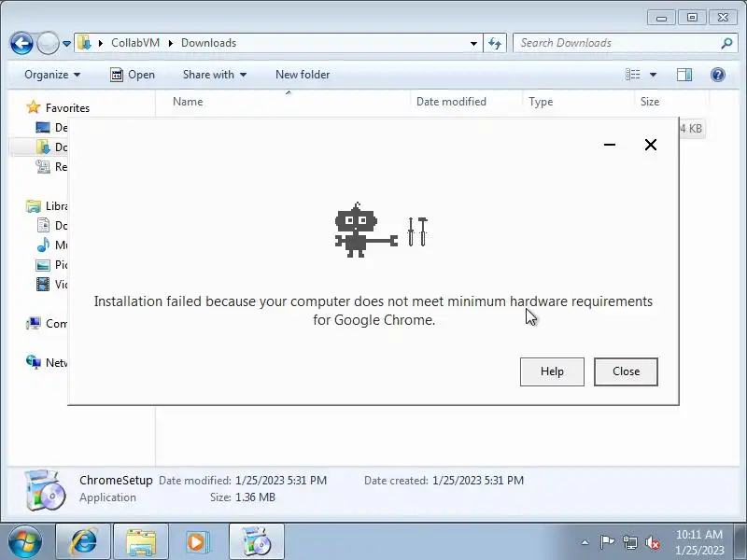Click Action Center flag tray icon
The image size is (747, 560).
tap(607, 542)
